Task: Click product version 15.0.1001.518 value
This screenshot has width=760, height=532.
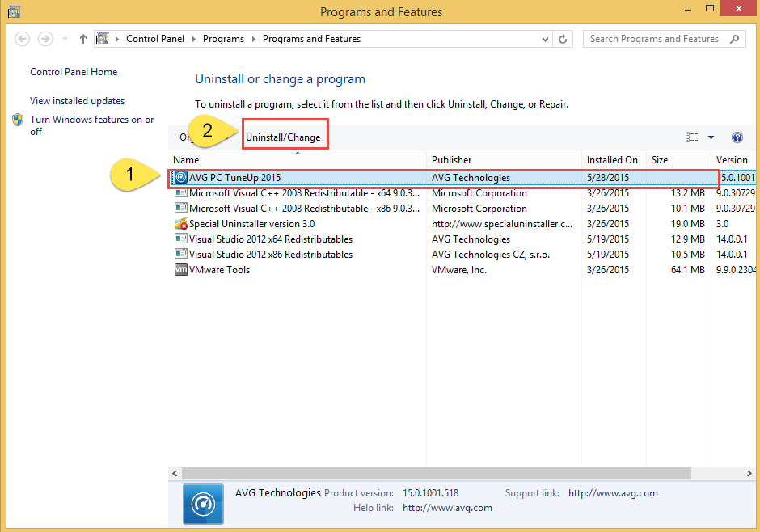Action: [430, 493]
